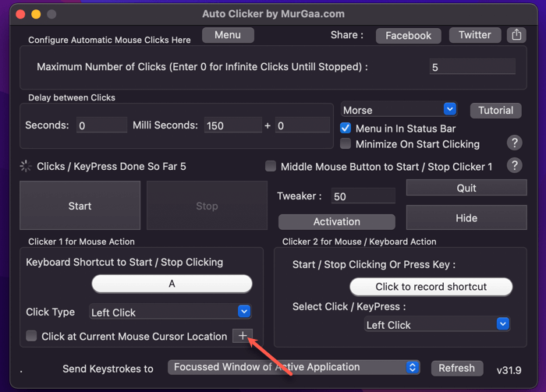This screenshot has width=546, height=392.
Task: Share on Twitter
Action: click(x=474, y=35)
